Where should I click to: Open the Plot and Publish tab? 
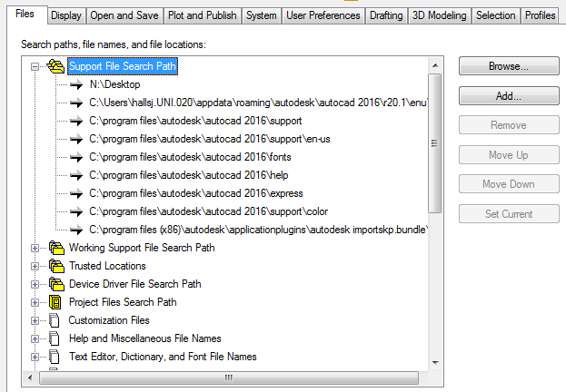point(203,15)
